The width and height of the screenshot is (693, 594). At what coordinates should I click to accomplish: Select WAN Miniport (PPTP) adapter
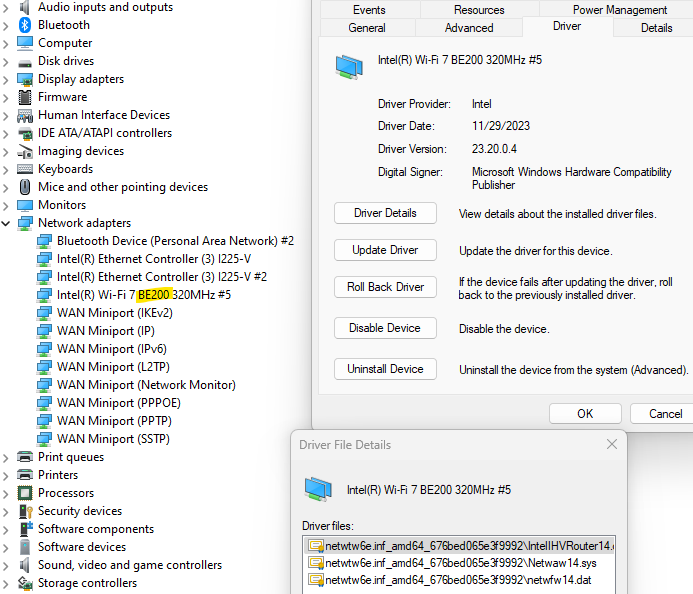pyautogui.click(x=114, y=421)
